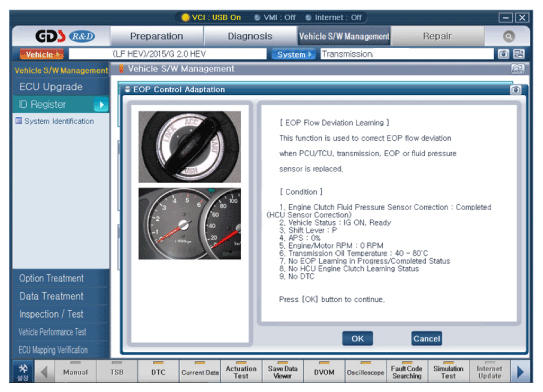Image resolution: width=543 pixels, height=392 pixels.
Task: Click the camera screenshot icon beside Transmission field
Action: (504, 54)
